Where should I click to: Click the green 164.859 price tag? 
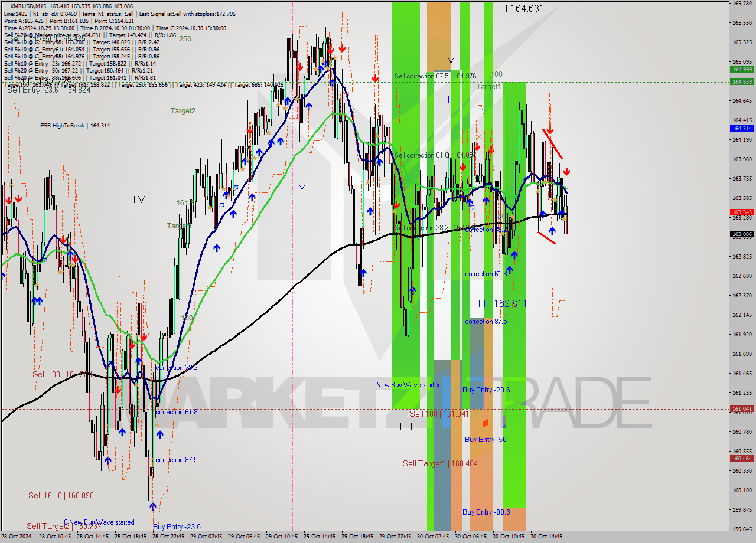click(x=742, y=81)
